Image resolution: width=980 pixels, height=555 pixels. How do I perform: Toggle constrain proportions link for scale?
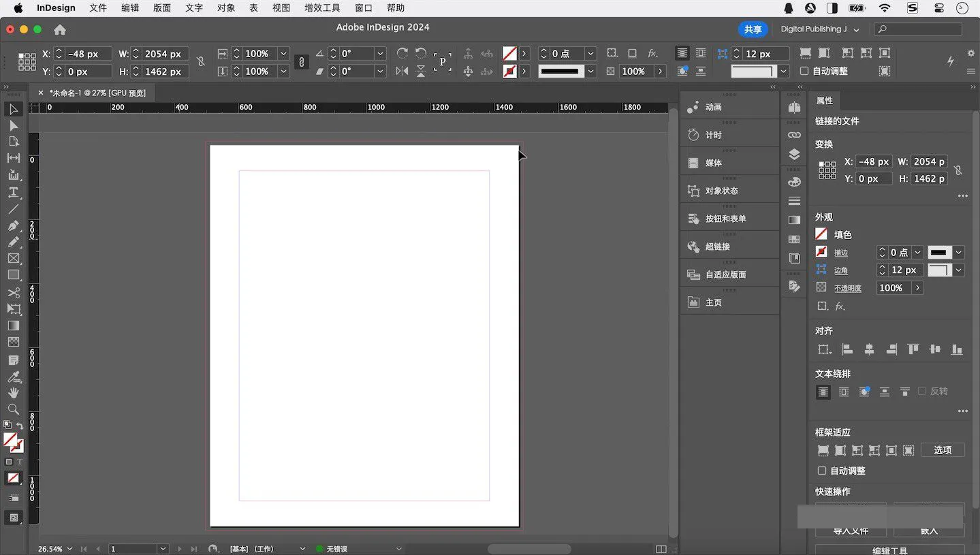point(301,62)
